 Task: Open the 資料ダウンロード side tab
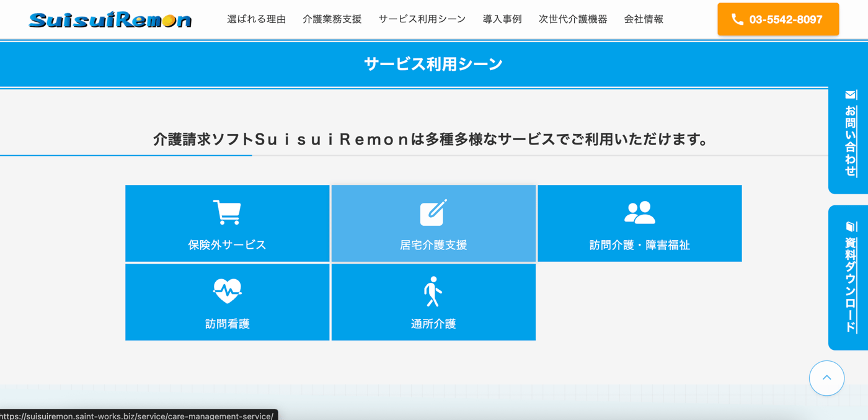(x=849, y=277)
